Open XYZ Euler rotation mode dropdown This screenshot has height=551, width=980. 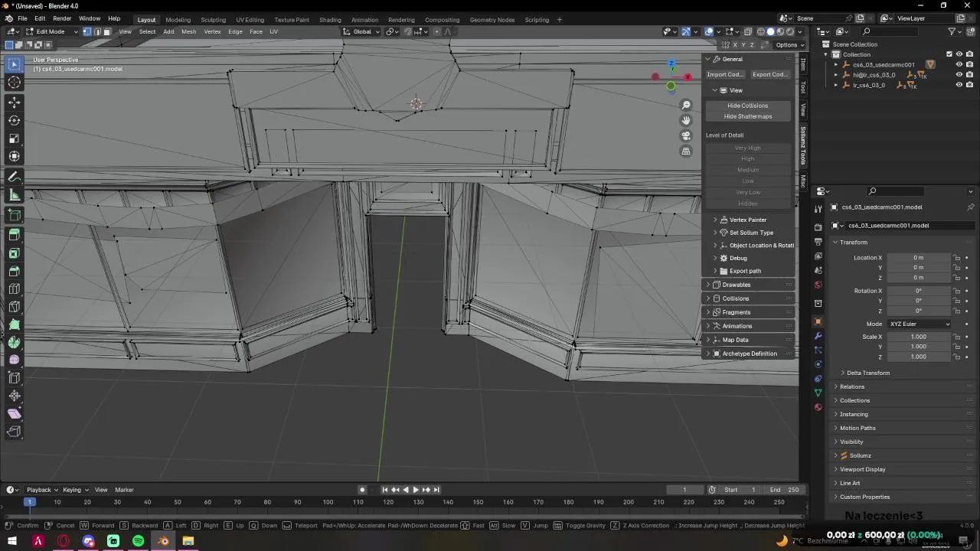click(x=920, y=324)
